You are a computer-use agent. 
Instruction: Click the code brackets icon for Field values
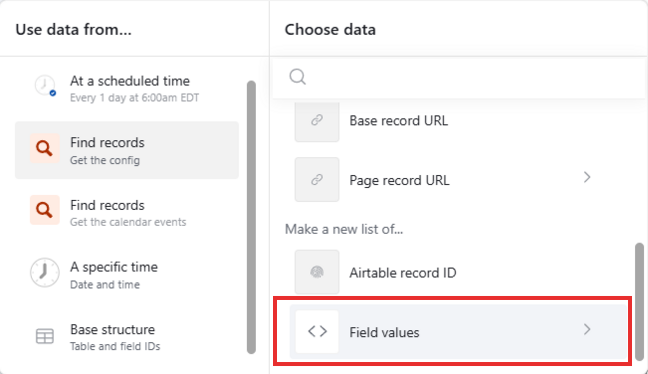pos(317,331)
